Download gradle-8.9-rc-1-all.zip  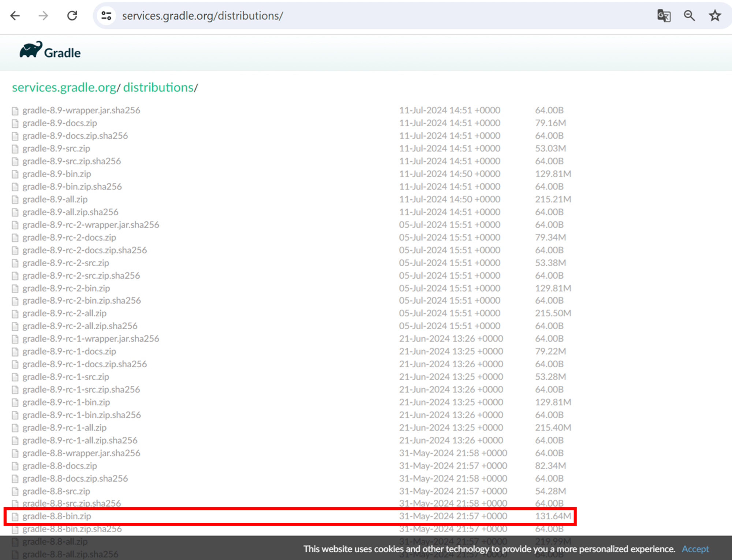pyautogui.click(x=64, y=428)
